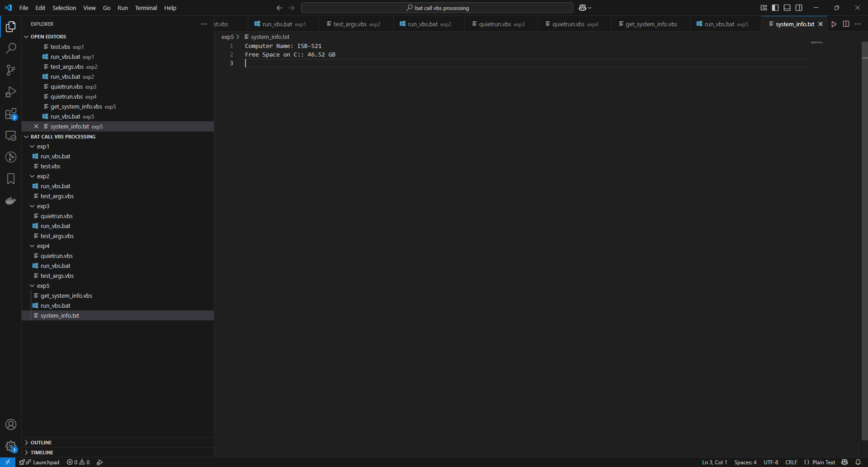Click the command center search box
The height and width of the screenshot is (467, 868).
(437, 8)
